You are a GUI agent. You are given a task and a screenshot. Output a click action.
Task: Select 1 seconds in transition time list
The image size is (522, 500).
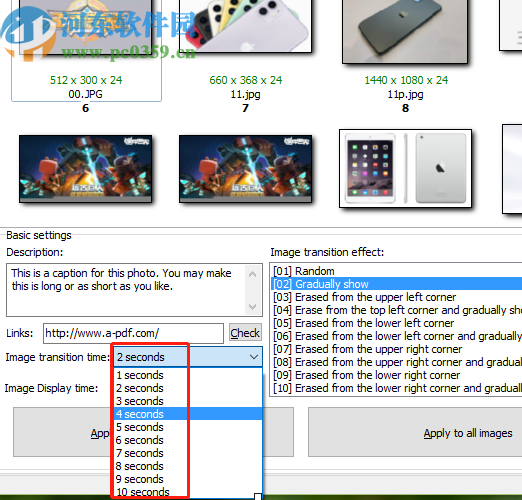188,375
